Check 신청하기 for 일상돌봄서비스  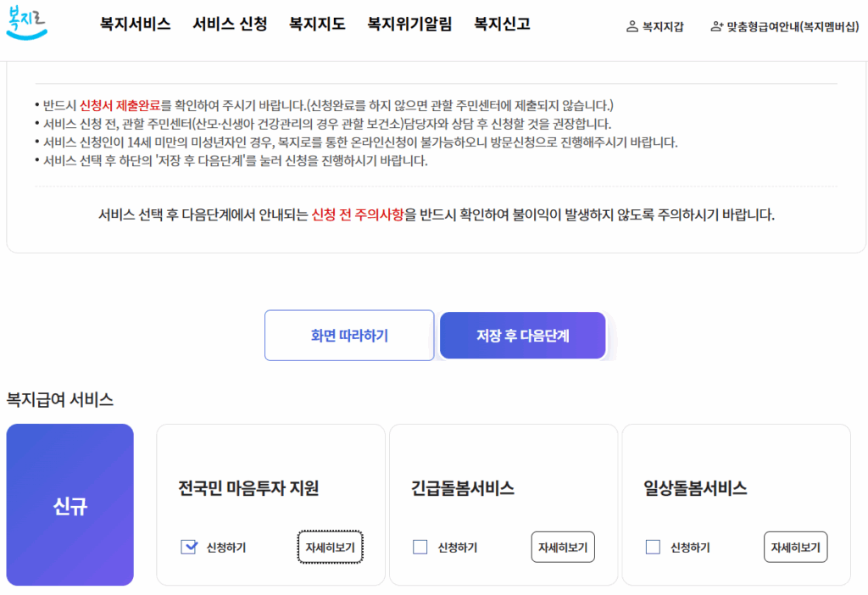click(x=653, y=547)
